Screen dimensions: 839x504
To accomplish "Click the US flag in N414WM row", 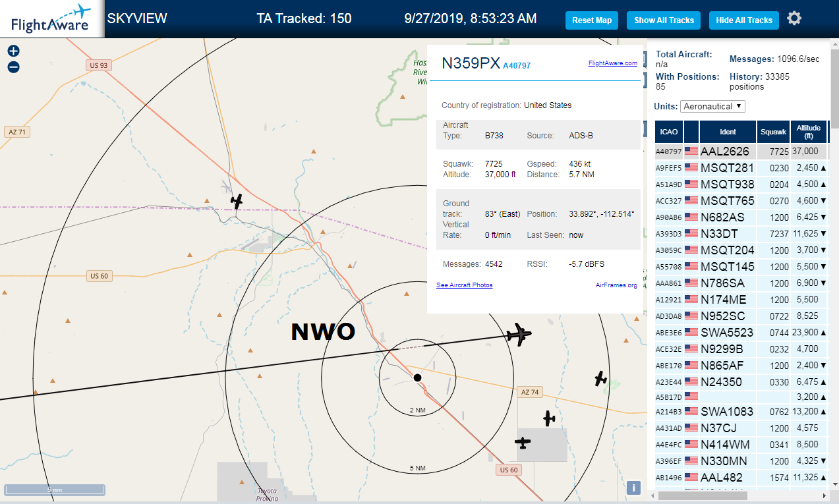I will 691,445.
